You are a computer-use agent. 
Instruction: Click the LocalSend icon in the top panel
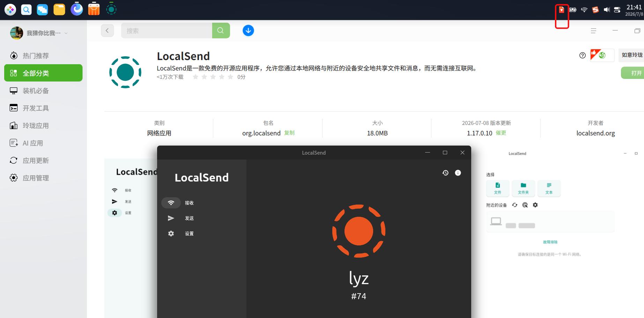[x=111, y=9]
